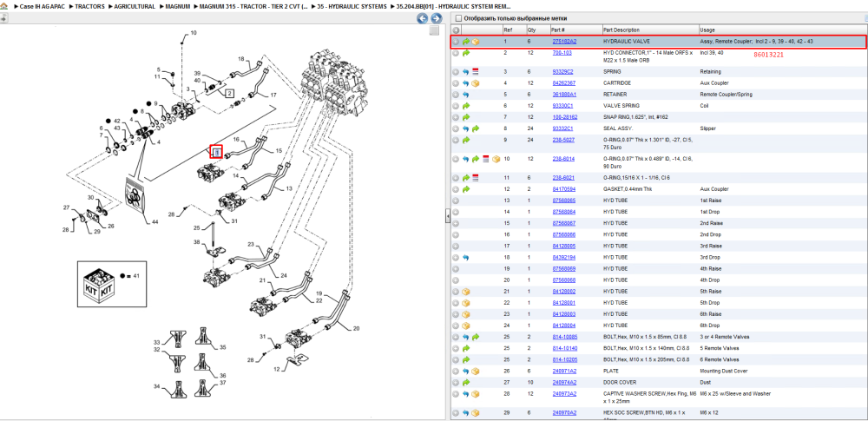The width and height of the screenshot is (868, 421).
Task: Enable the 'Отобразить только выбранные метки' checkbox
Action: pyautogui.click(x=457, y=18)
